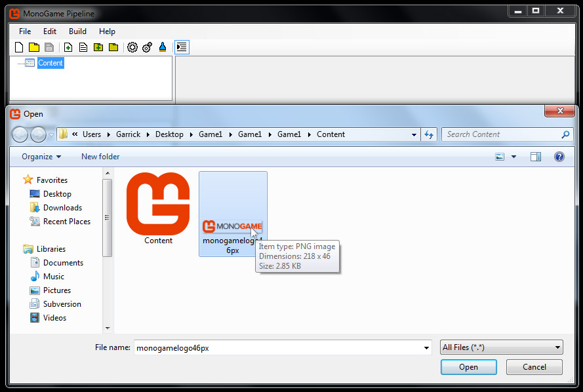Toggle the preview pane button
This screenshot has width=583, height=392.
536,157
